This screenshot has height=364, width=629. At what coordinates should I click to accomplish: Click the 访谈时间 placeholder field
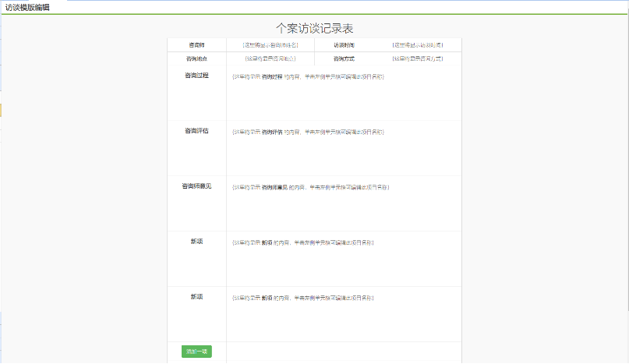417,45
